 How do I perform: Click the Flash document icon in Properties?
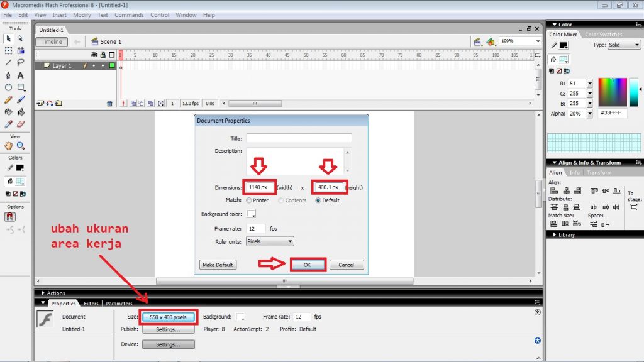(45, 319)
